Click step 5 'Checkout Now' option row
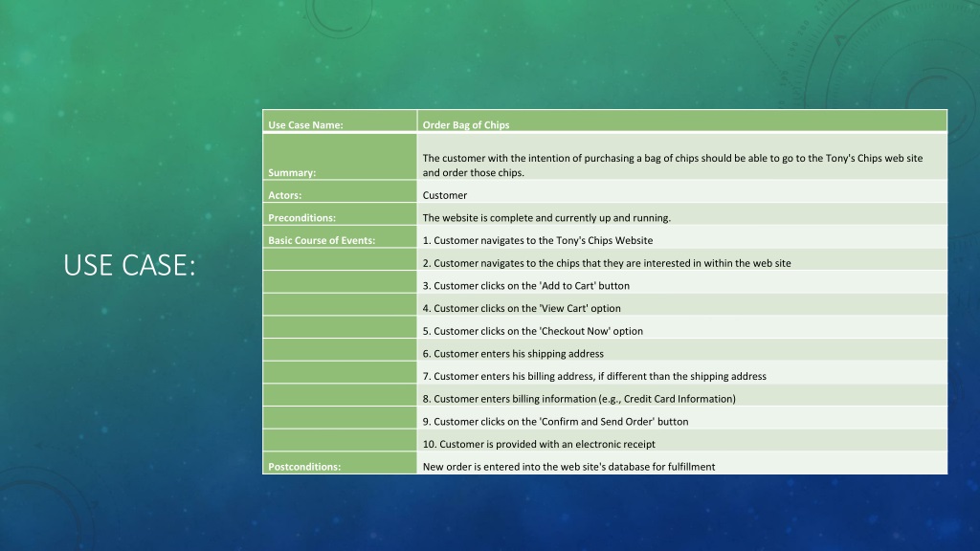The image size is (980, 551). (x=681, y=327)
